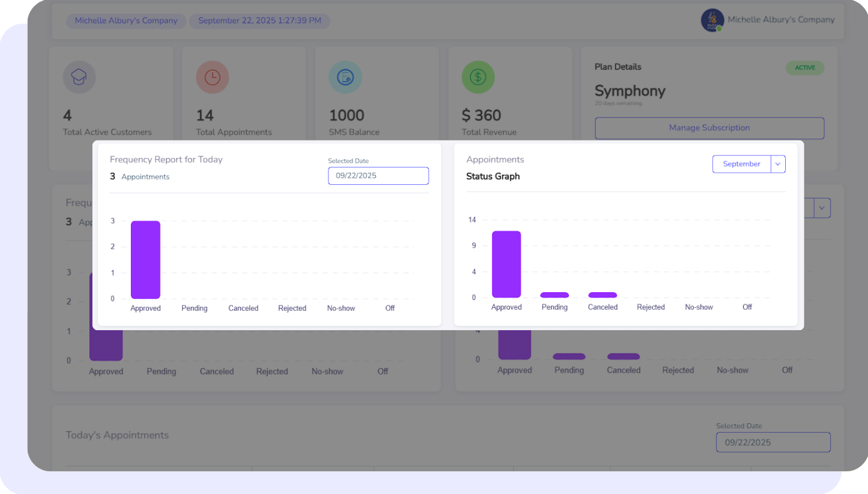Viewport: 868px width, 494px height.
Task: Click the graduation cap Active Customers icon
Action: [x=79, y=77]
